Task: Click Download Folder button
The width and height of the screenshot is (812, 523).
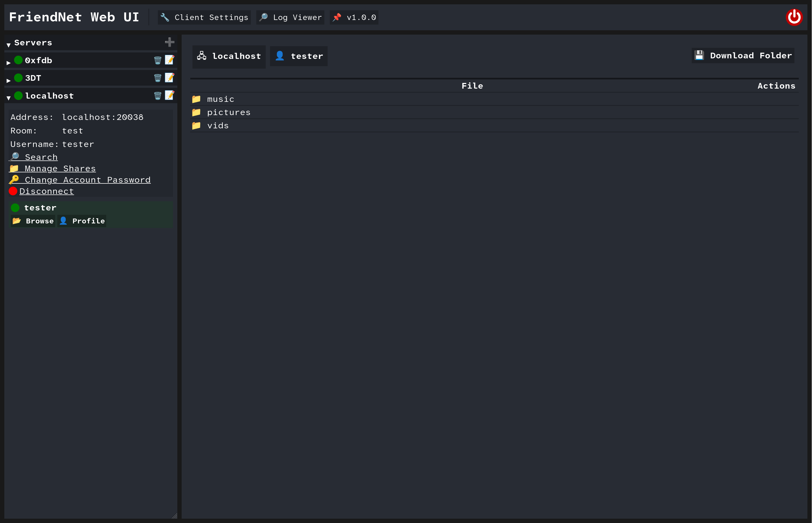Action: point(743,55)
